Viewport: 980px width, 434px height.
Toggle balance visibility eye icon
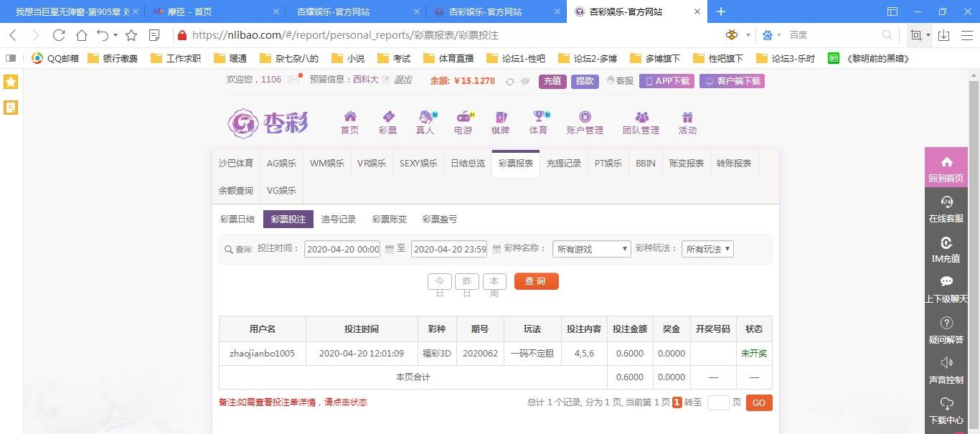[525, 81]
